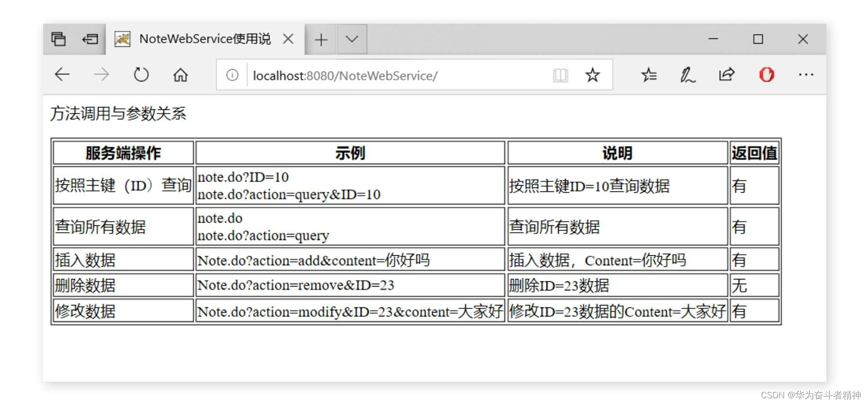Click the 返回值 column header
Image resolution: width=868 pixels, height=404 pixels.
754,153
